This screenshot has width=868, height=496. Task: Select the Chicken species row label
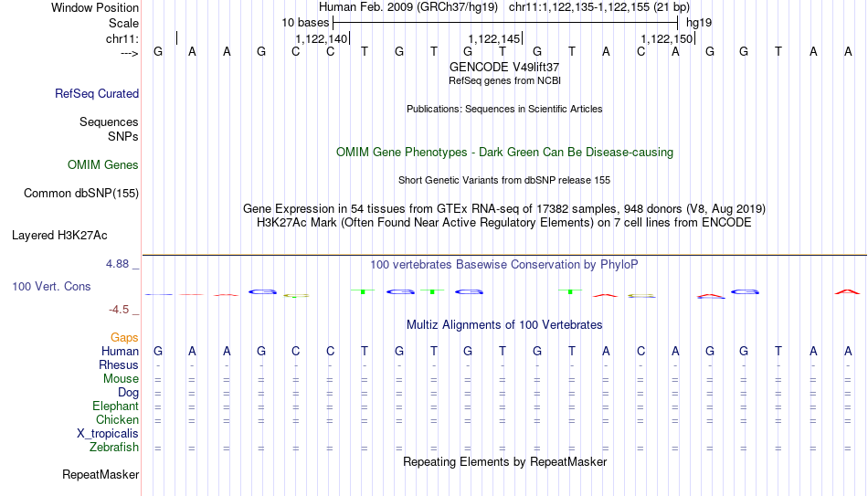[117, 419]
